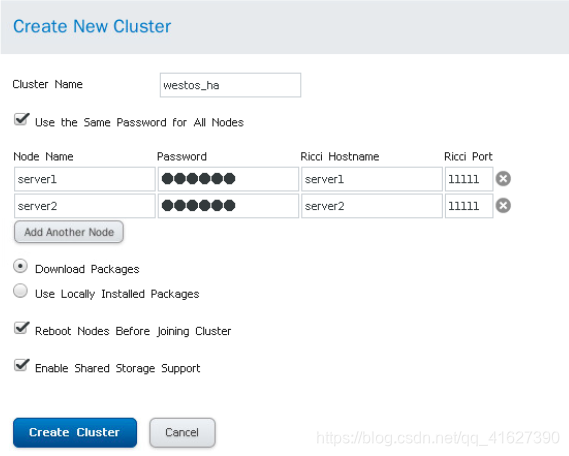Edit the server1 Node Name field
The width and height of the screenshot is (569, 456).
point(85,179)
